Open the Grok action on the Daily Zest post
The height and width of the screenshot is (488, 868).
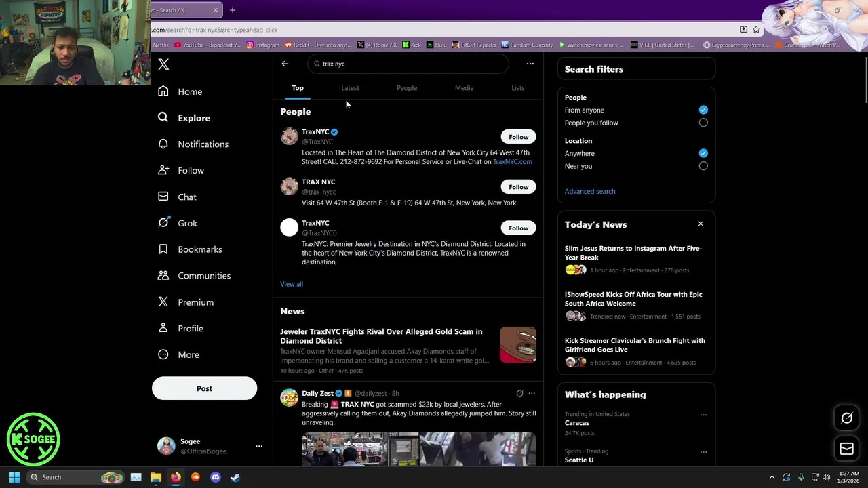tap(519, 393)
